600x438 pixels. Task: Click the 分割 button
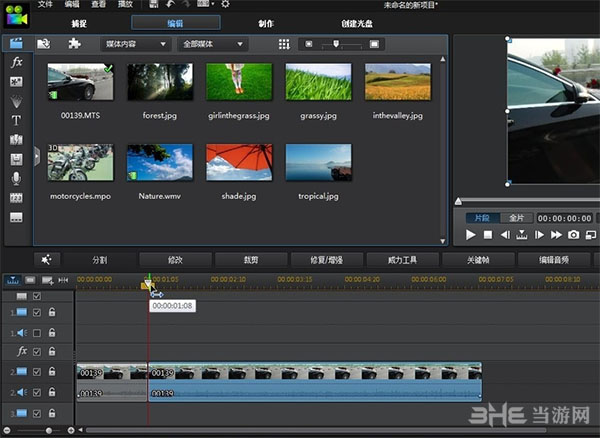click(x=99, y=260)
